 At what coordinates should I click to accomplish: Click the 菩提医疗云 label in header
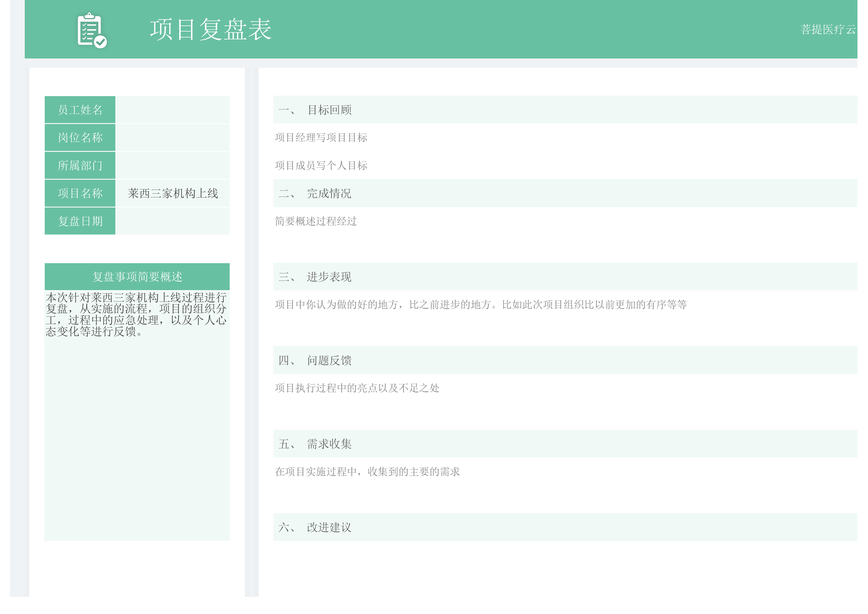tap(827, 29)
